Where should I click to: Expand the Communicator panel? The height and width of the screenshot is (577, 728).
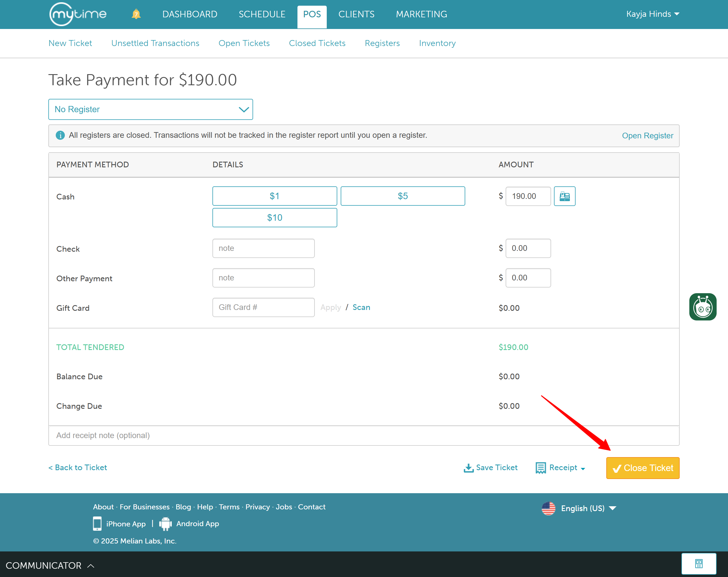[x=50, y=565]
